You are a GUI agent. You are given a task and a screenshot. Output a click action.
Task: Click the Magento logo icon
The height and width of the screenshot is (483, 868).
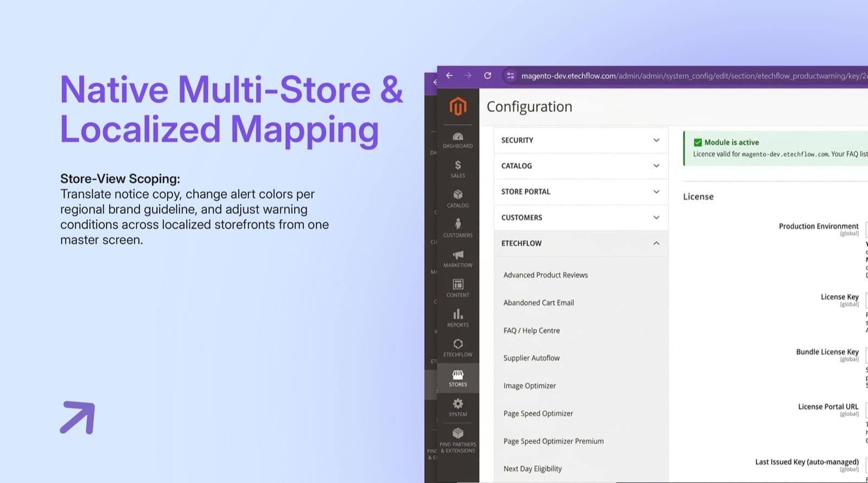(x=458, y=107)
